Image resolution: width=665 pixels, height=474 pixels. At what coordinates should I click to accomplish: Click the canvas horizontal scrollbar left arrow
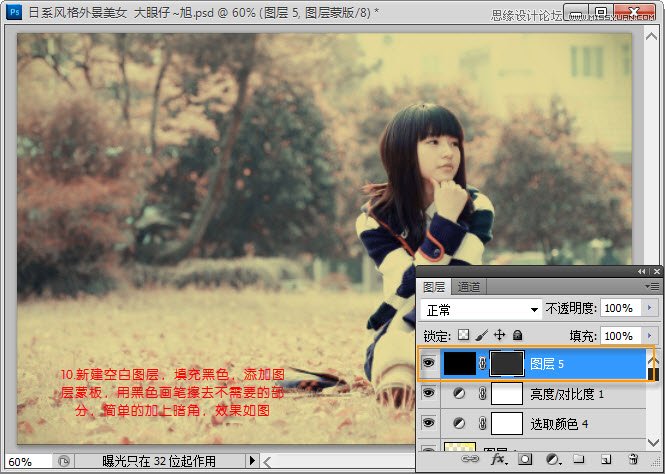click(x=267, y=462)
